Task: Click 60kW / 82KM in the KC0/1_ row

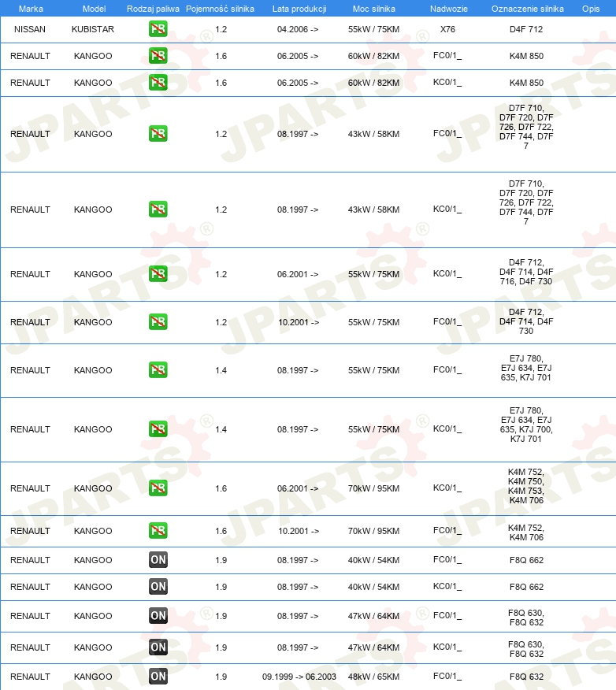Action: [373, 83]
